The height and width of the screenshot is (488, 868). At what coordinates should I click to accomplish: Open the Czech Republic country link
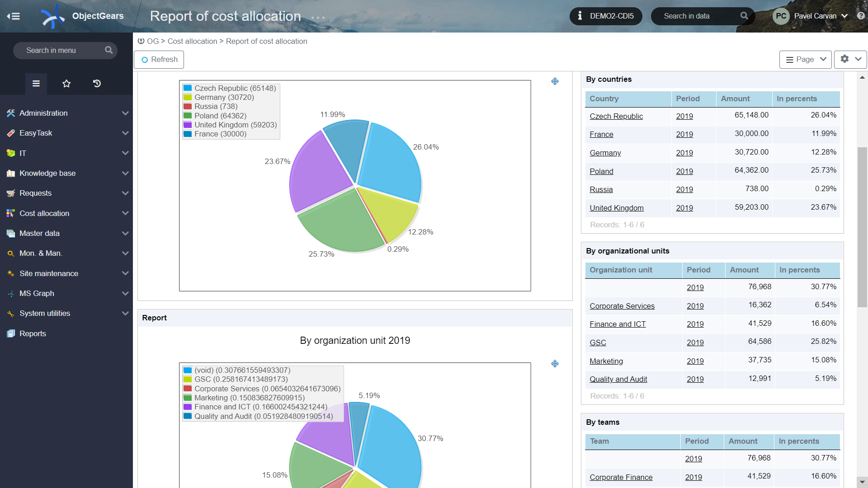pos(616,116)
